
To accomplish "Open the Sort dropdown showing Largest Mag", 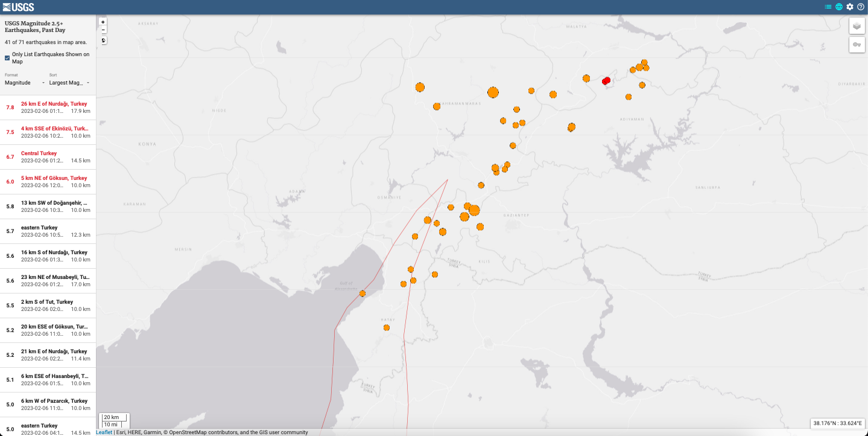I will click(x=68, y=82).
